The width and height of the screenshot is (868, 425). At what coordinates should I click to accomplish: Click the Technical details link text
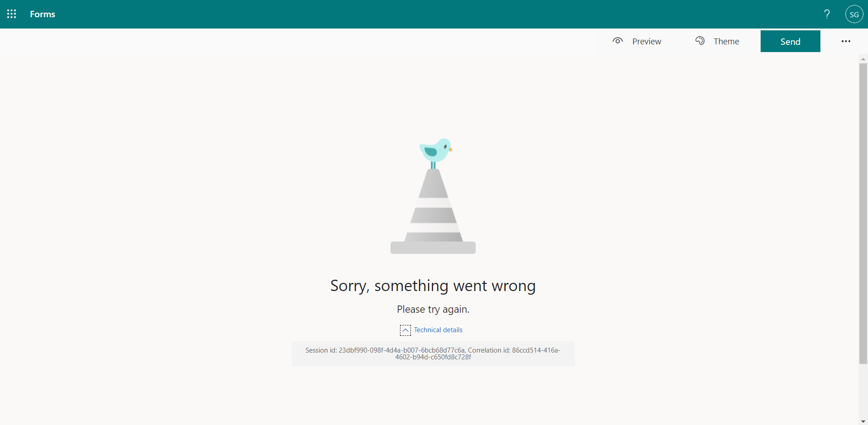[438, 330]
